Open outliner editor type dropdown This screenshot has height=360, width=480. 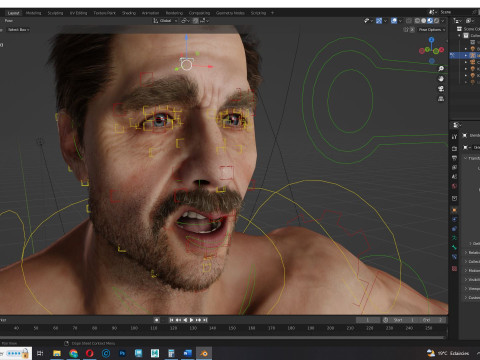pos(458,21)
